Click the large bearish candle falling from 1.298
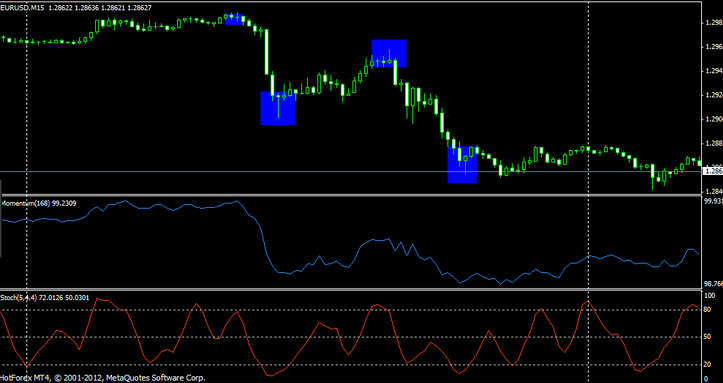This screenshot has width=723, height=383. click(x=267, y=52)
